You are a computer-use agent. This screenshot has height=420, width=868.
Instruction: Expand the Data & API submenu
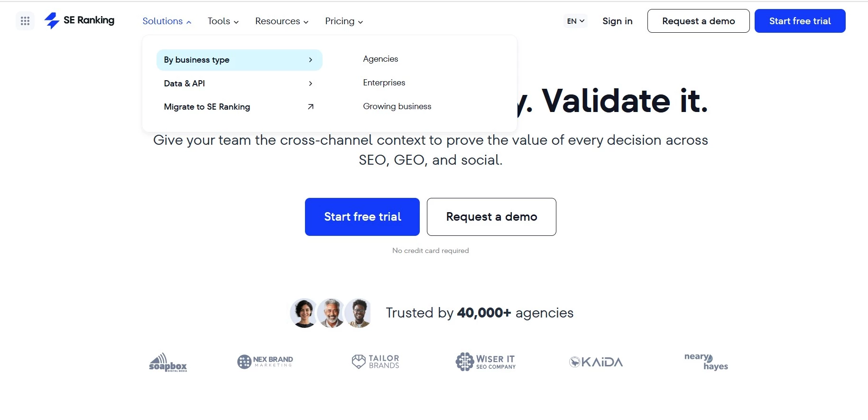[239, 84]
